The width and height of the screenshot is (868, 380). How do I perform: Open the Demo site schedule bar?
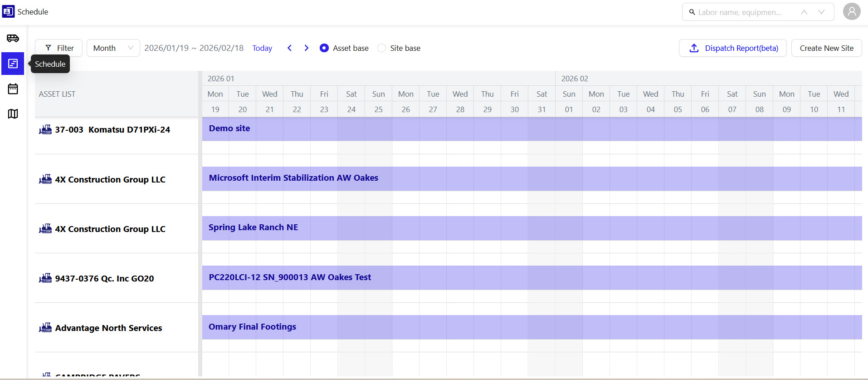(x=532, y=129)
